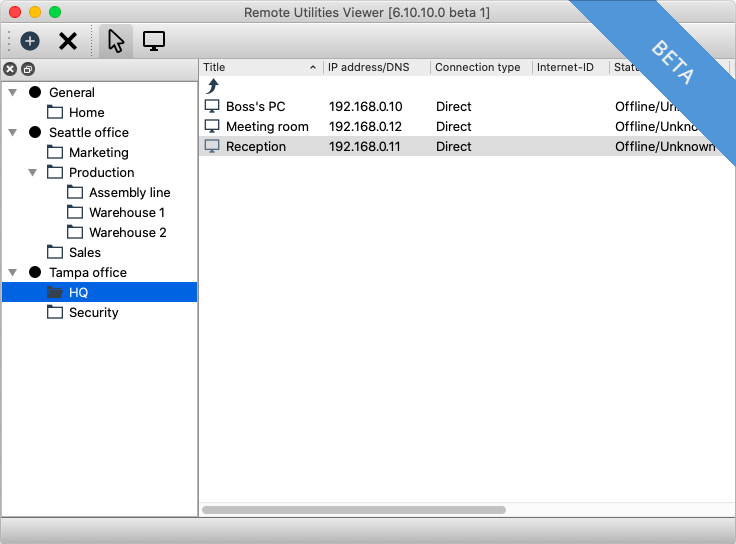This screenshot has width=736, height=544.
Task: Click the Boss's PC computer icon
Action: 212,106
